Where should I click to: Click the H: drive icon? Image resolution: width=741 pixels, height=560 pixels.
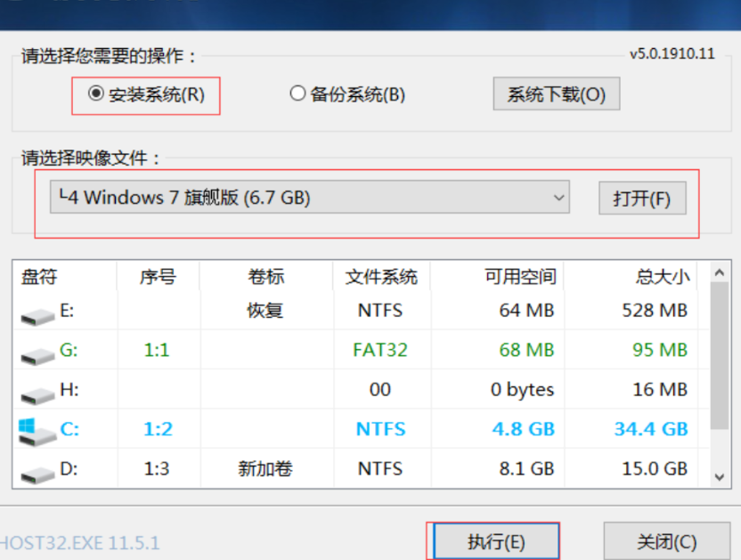37,393
